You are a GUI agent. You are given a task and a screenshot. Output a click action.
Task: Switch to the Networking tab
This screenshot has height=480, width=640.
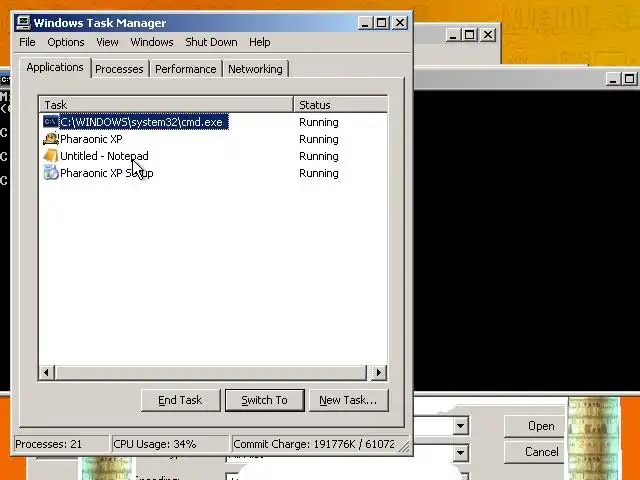point(256,69)
